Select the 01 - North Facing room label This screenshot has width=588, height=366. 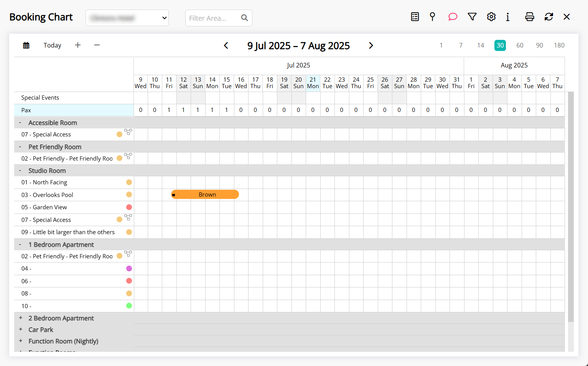click(44, 182)
